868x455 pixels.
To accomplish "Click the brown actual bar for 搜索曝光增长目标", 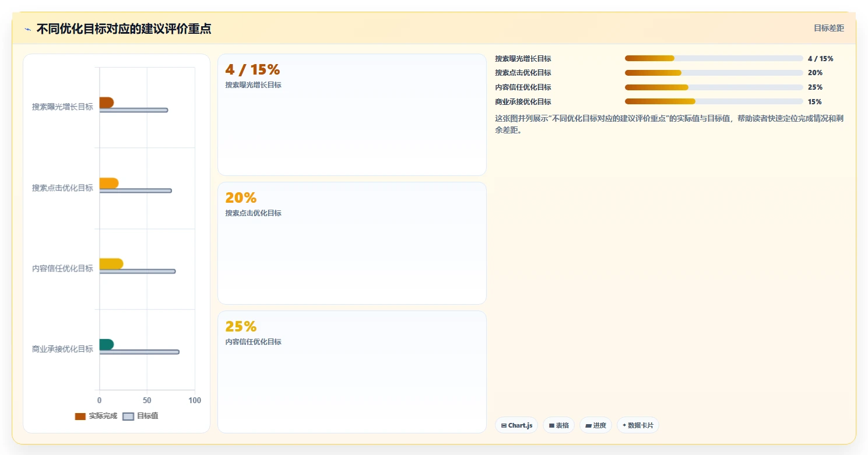I will click(x=106, y=103).
